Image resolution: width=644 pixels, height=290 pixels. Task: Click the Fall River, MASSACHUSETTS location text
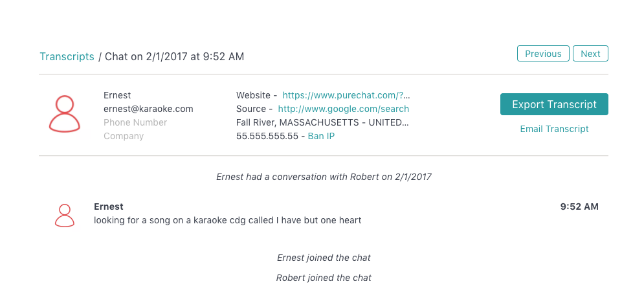[x=322, y=122]
